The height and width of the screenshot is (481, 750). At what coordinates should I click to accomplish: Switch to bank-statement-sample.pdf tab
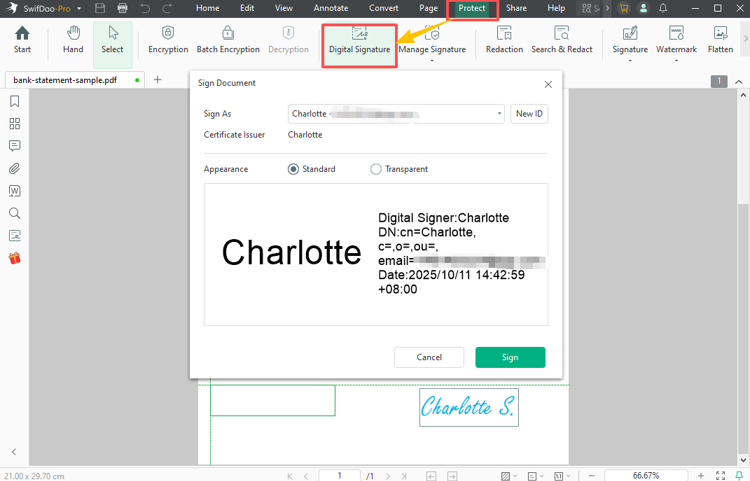[74, 80]
